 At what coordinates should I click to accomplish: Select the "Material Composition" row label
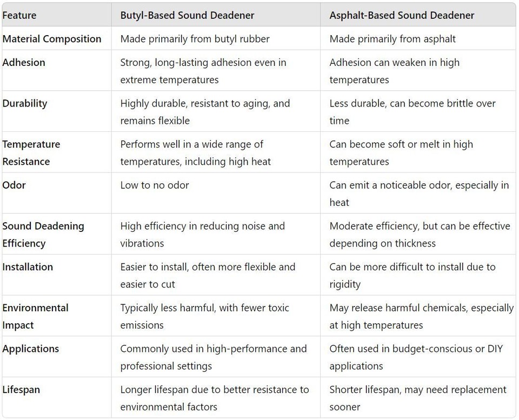(52, 39)
